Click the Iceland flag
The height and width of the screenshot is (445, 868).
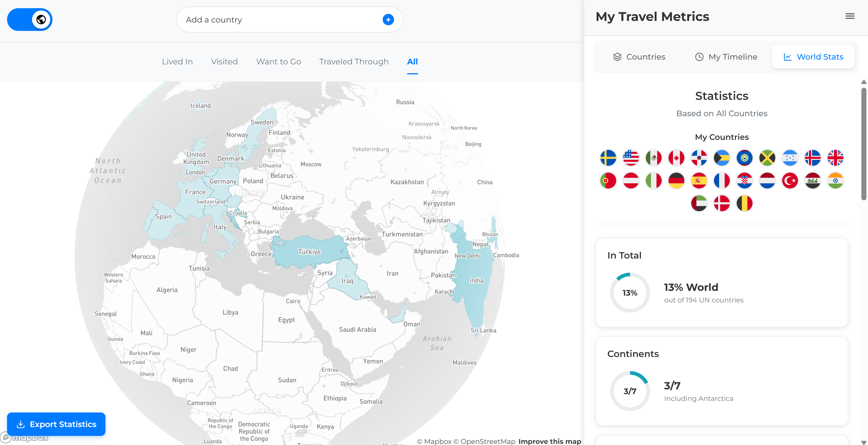(x=813, y=158)
